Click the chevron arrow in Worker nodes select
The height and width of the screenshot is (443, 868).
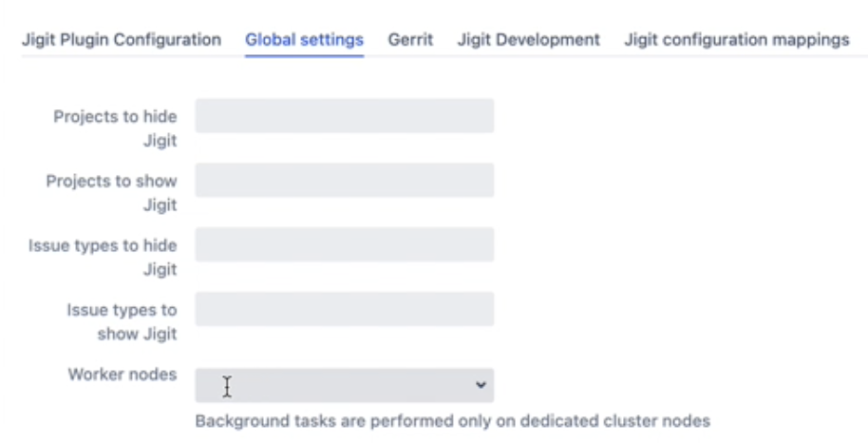(x=481, y=385)
